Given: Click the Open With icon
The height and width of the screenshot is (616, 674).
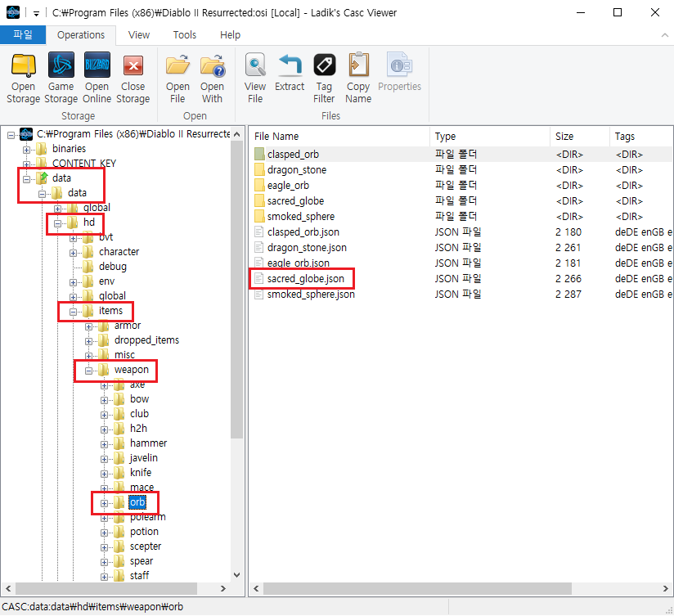Looking at the screenshot, I should pyautogui.click(x=212, y=65).
